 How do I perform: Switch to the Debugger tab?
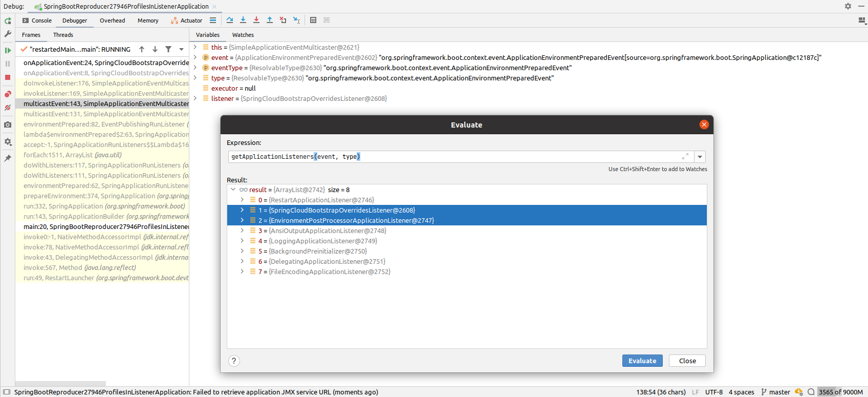[75, 20]
